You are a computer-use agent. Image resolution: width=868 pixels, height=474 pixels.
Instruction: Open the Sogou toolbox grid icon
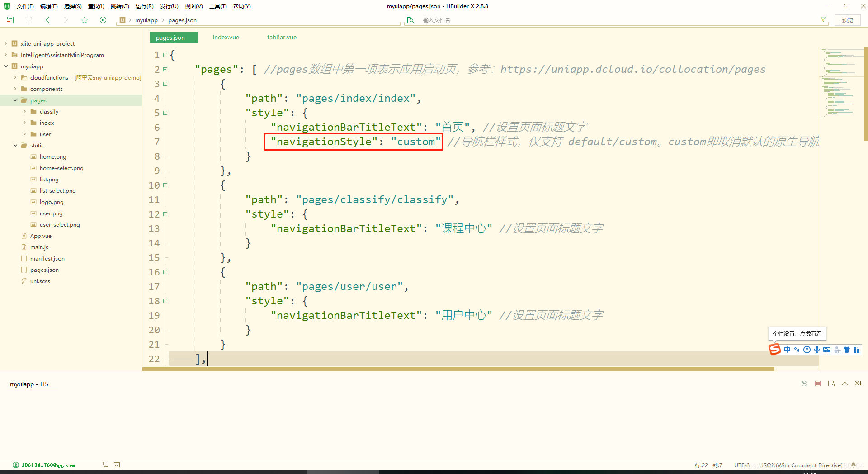coord(857,350)
